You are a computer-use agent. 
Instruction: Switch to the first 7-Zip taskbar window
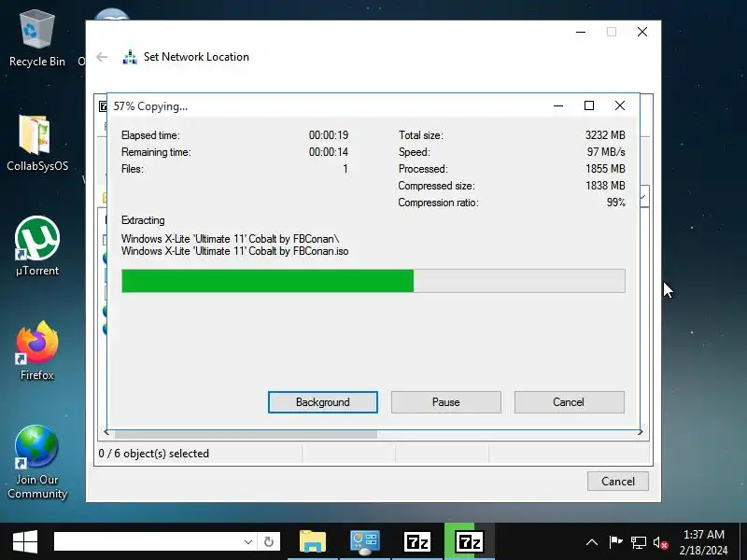(416, 542)
